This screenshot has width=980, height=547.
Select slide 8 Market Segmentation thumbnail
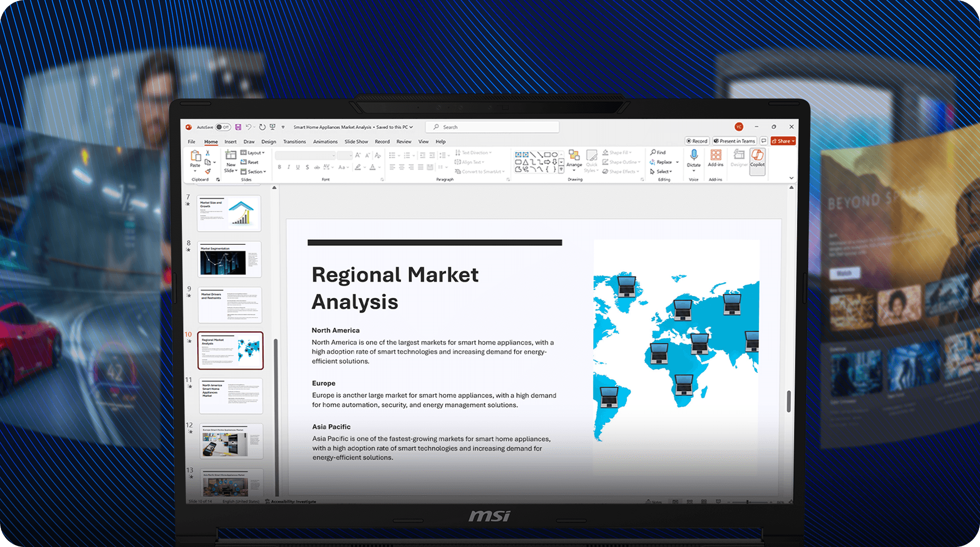tap(229, 260)
